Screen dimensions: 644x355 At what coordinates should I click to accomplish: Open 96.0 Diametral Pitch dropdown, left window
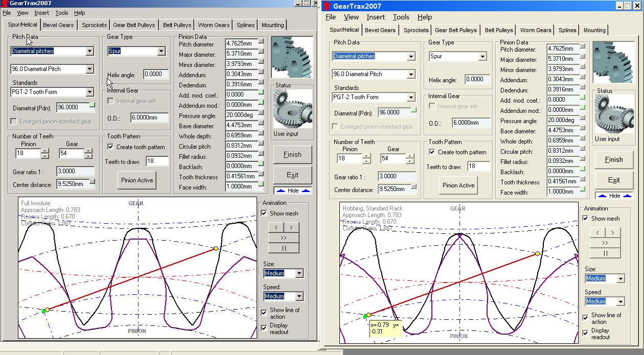[89, 69]
